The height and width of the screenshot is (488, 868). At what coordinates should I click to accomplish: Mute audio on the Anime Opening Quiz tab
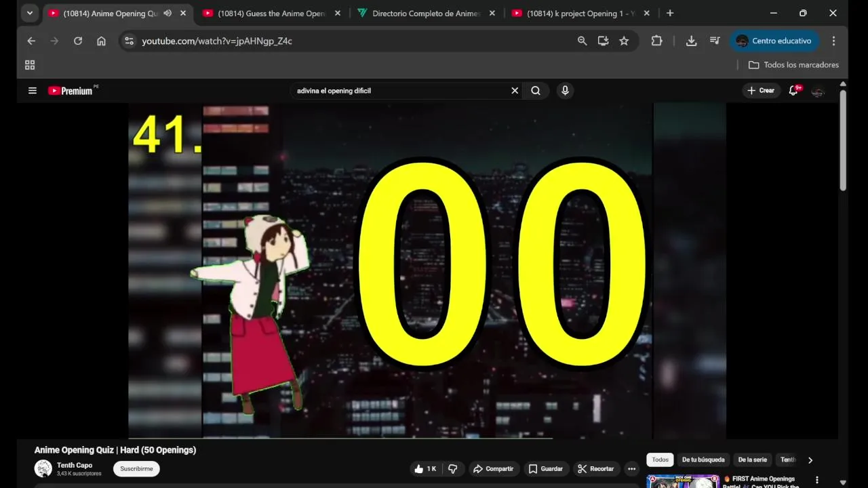(167, 14)
